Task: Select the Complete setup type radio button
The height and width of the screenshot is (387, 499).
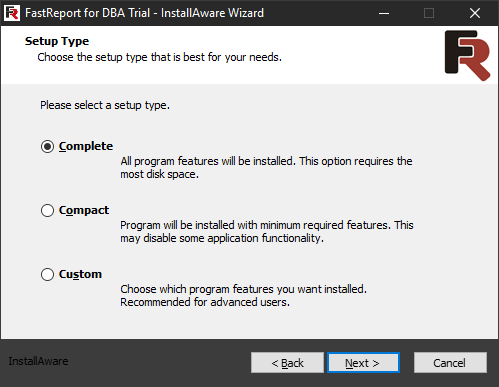Action: [47, 146]
